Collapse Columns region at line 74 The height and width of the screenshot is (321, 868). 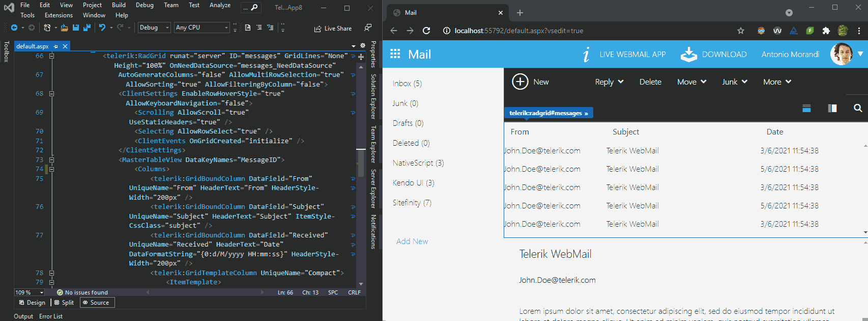(x=51, y=169)
